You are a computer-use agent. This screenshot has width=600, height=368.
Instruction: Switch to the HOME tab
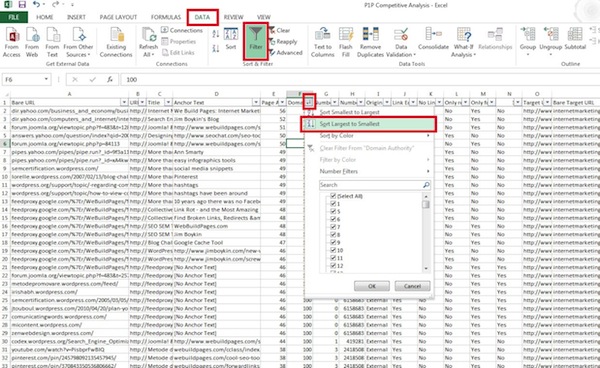coord(45,17)
